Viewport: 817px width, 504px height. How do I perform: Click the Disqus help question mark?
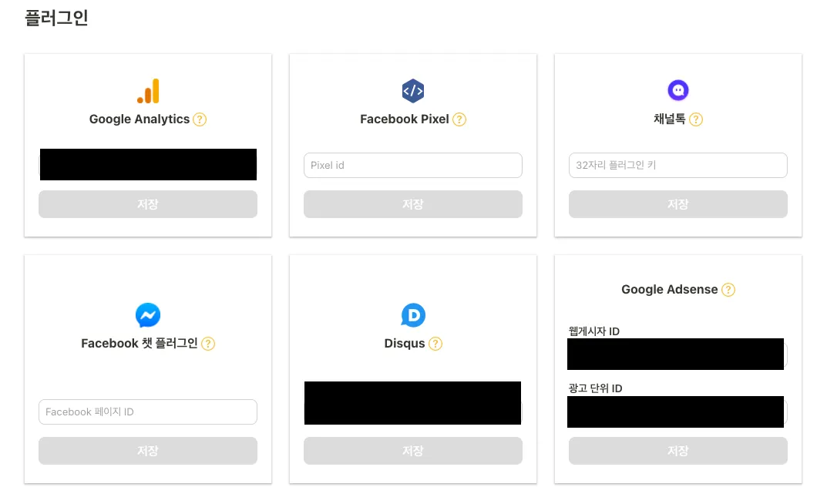435,344
